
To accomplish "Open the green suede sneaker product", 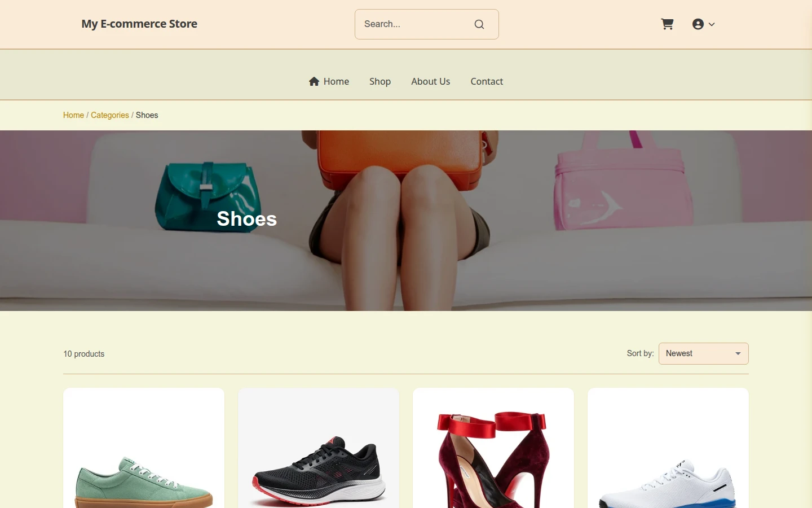I will [144, 448].
